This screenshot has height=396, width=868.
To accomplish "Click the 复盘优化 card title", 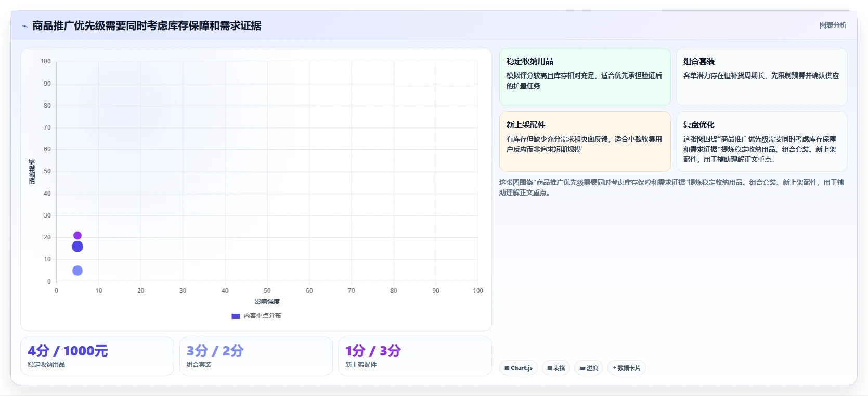I will tap(698, 125).
